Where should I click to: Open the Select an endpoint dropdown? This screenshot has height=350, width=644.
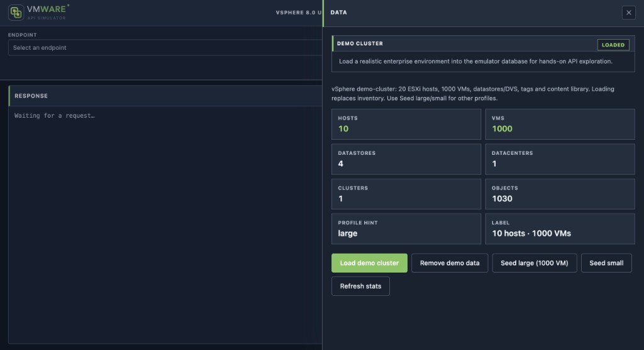[165, 48]
